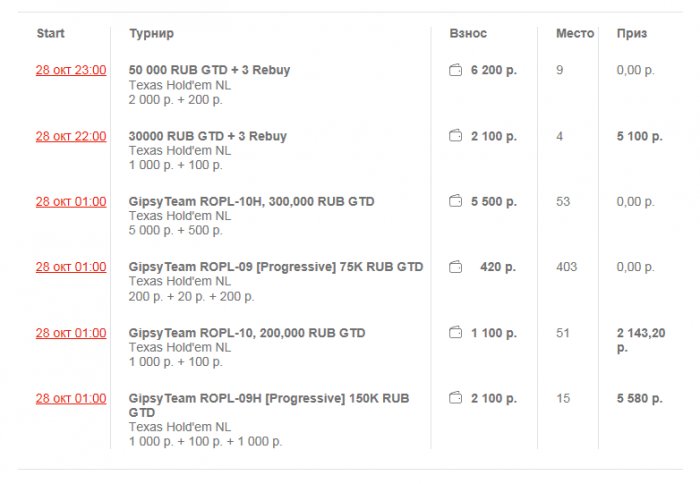
Task: Click the Турнир column header
Action: click(151, 33)
